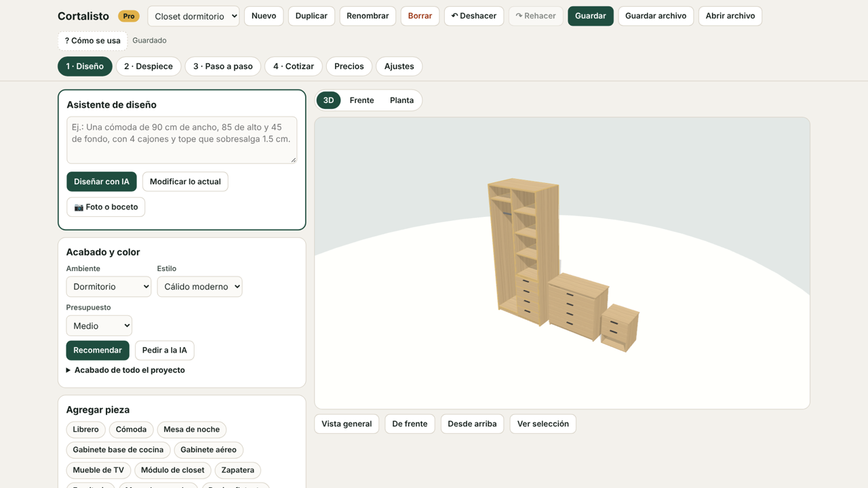This screenshot has height=488, width=868.
Task: Open the Closet dormitorio project dropdown
Action: click(x=193, y=16)
